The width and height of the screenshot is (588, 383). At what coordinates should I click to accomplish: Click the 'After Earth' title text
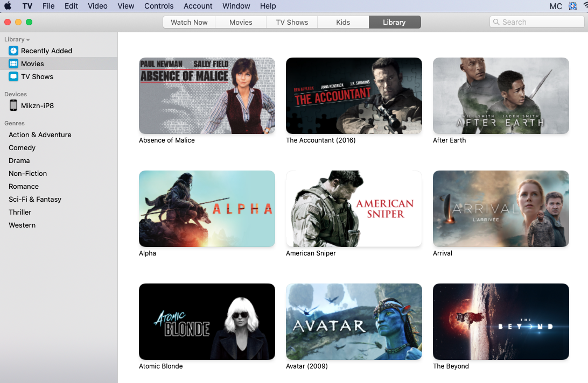click(x=449, y=140)
